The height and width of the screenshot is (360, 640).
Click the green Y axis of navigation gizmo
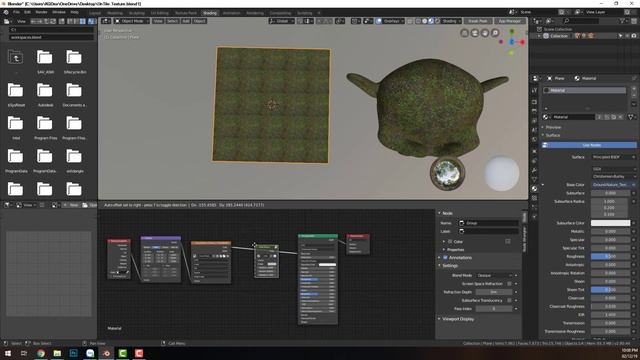[511, 31]
